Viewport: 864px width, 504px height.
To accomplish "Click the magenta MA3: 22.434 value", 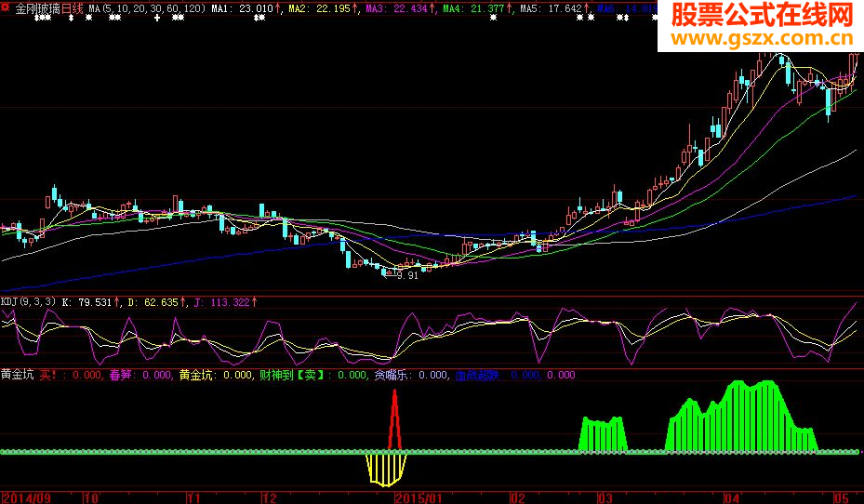I will point(397,8).
